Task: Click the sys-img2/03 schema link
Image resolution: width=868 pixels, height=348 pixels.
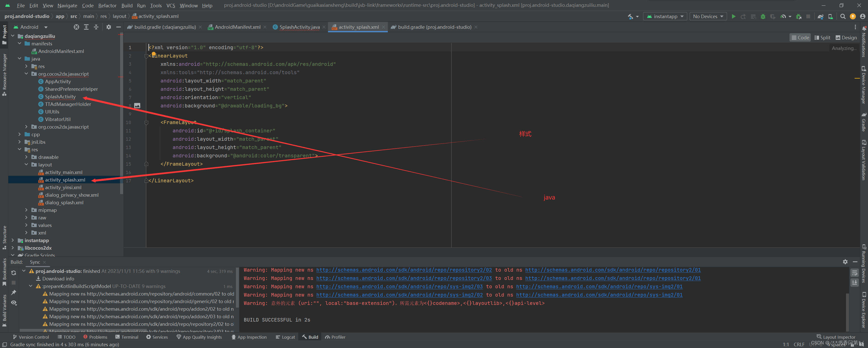Action: 399,286
